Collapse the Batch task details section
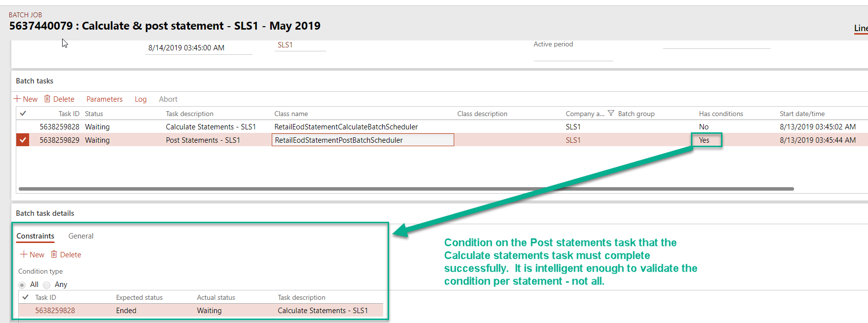This screenshot has height=323, width=868. click(45, 213)
